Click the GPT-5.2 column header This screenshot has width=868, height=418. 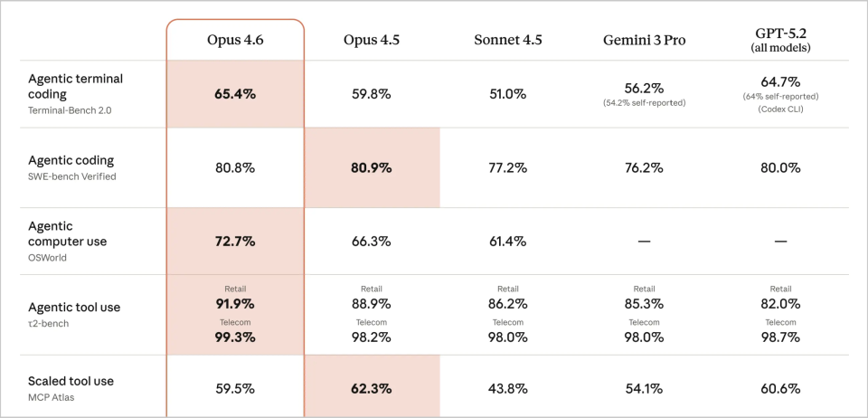pyautogui.click(x=780, y=34)
